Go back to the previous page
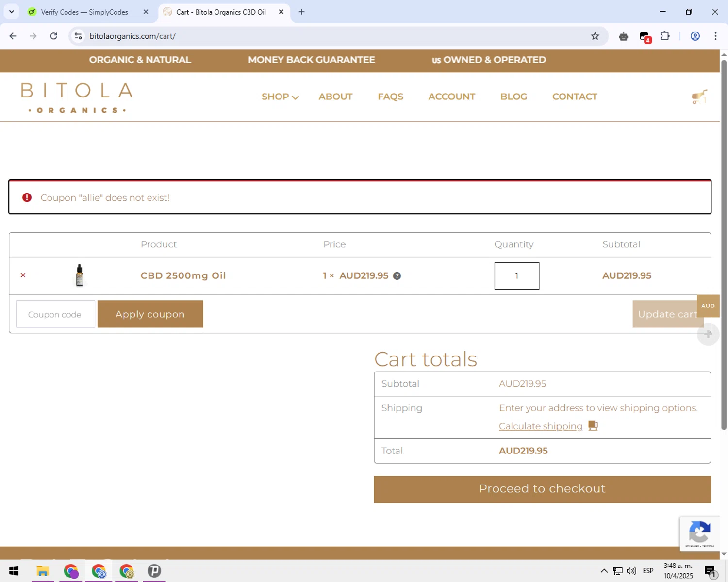This screenshot has width=728, height=582. (x=13, y=36)
